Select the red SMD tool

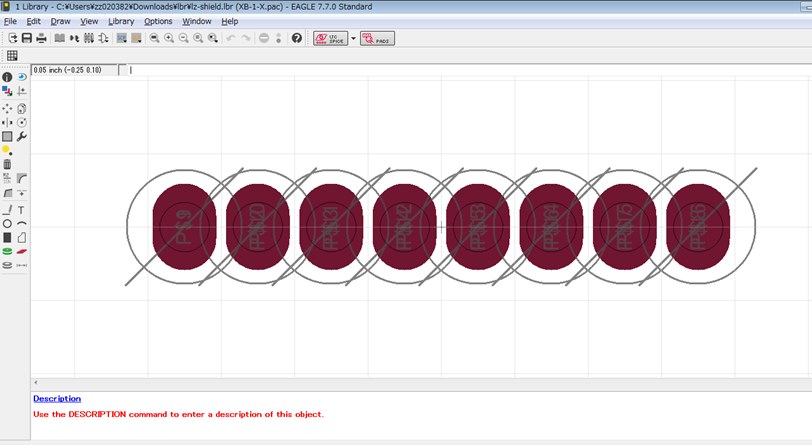click(x=22, y=252)
